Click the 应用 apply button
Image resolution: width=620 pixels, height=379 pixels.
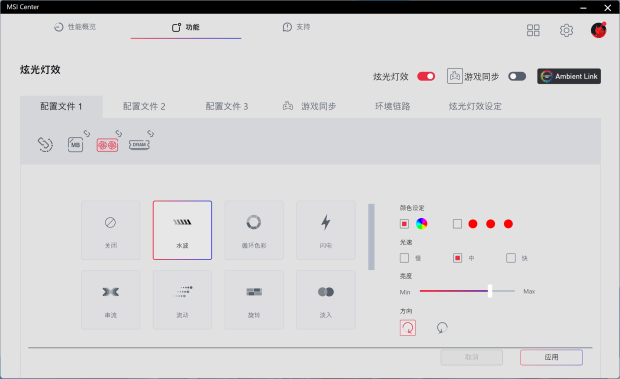[x=551, y=357]
